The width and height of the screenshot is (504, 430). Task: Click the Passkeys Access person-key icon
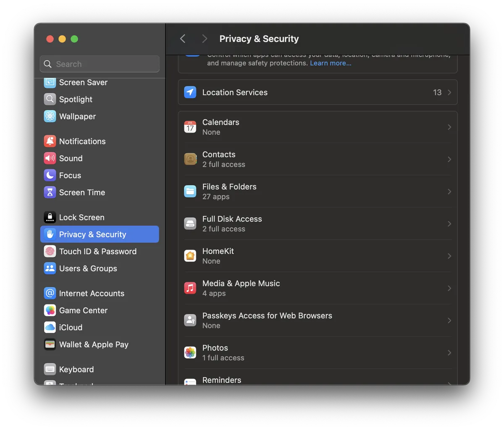coord(190,321)
